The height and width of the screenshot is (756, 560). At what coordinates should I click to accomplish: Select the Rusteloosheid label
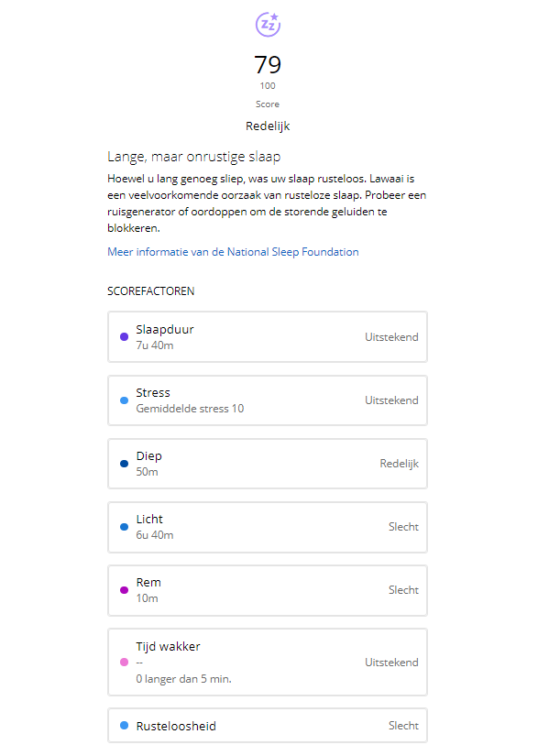[x=176, y=726]
